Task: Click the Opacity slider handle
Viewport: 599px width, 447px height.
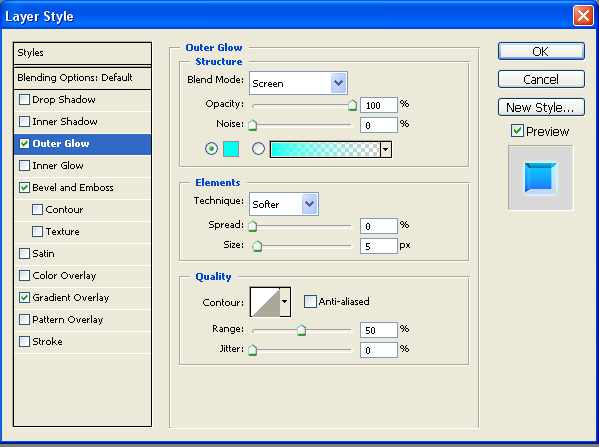Action: tap(352, 105)
